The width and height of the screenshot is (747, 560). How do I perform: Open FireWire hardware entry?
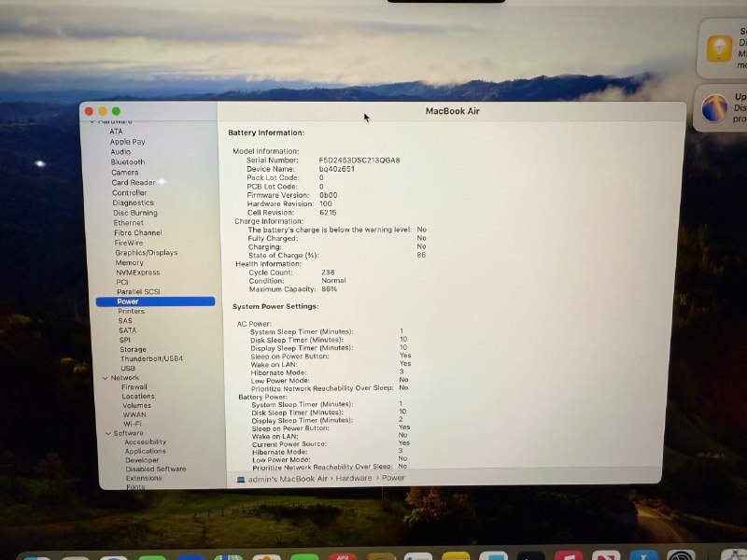[129, 243]
